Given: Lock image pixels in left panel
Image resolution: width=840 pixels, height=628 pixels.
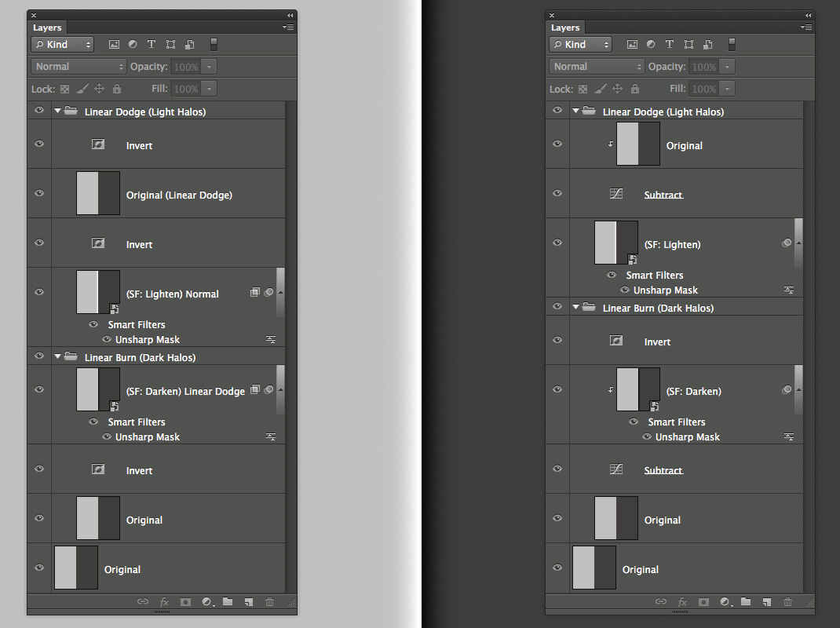Looking at the screenshot, I should [x=82, y=89].
